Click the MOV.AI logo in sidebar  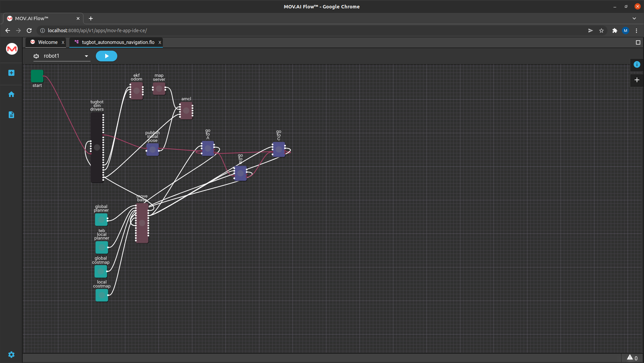(12, 49)
